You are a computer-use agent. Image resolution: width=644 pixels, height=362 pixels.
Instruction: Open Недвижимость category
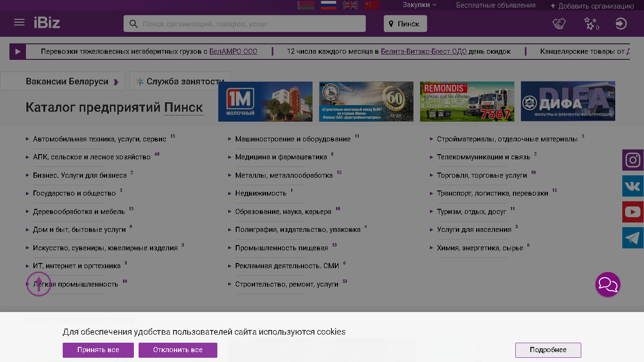[261, 193]
